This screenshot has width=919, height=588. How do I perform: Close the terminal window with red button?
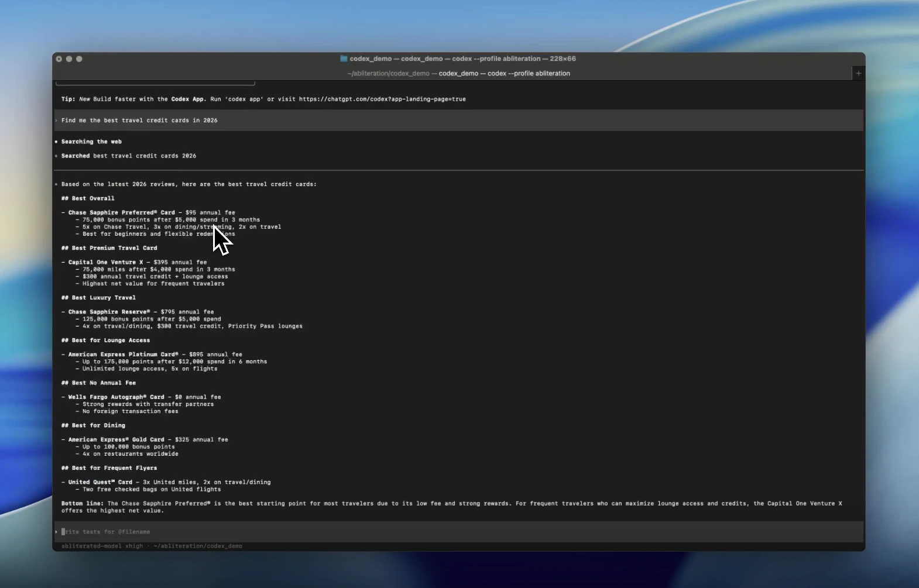click(59, 59)
